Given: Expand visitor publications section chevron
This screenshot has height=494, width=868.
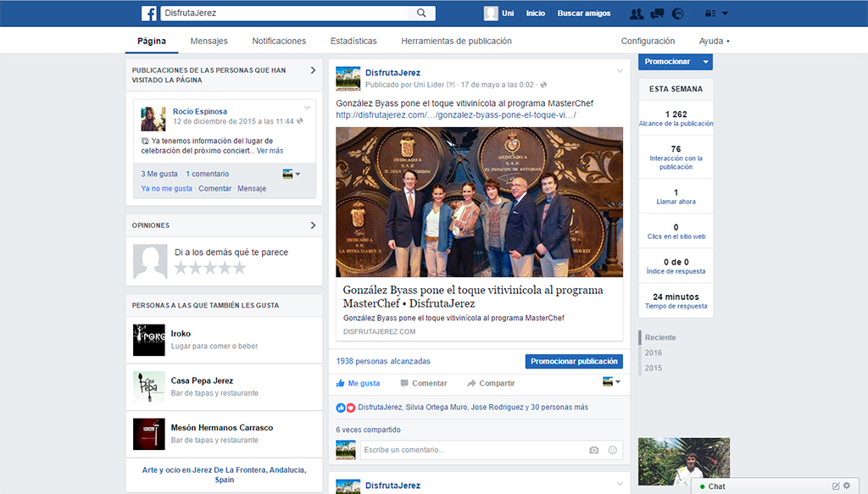Looking at the screenshot, I should click(x=313, y=70).
